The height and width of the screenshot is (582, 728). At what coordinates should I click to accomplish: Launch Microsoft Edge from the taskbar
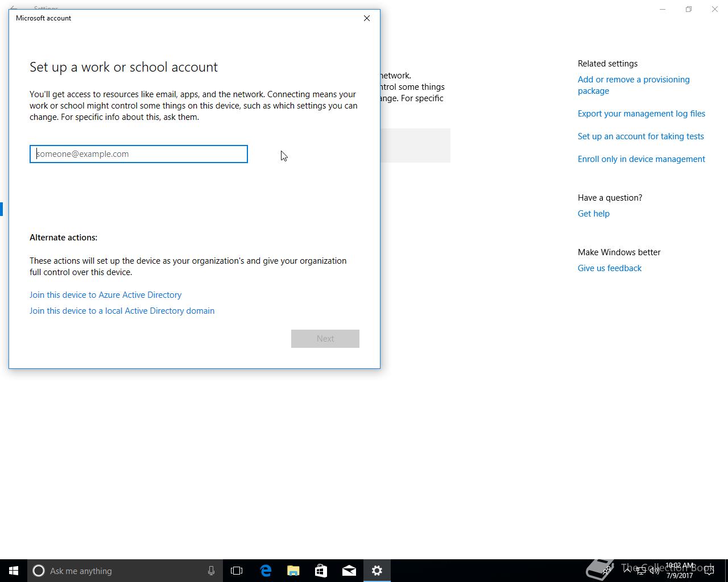point(266,571)
